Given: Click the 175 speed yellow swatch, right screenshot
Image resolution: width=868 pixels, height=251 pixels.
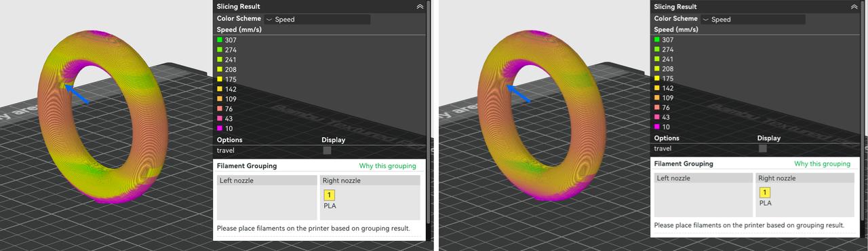Looking at the screenshot, I should (656, 79).
